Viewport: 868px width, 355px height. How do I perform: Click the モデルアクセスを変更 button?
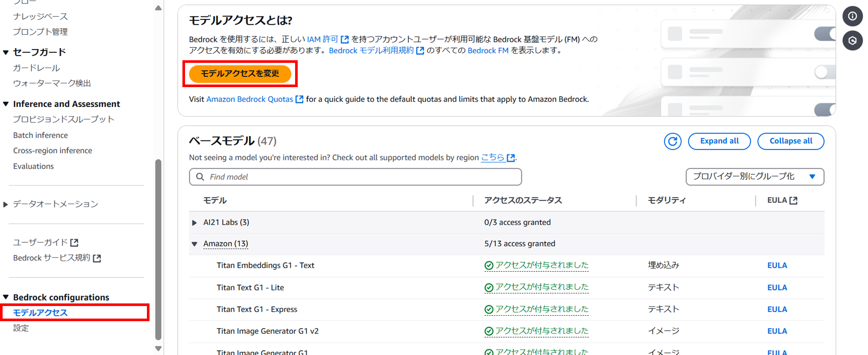pos(240,74)
